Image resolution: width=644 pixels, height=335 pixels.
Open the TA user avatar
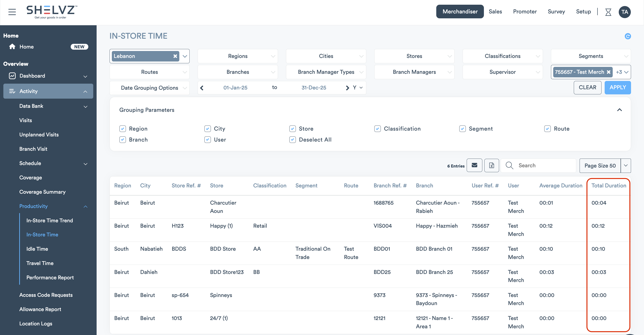click(625, 12)
